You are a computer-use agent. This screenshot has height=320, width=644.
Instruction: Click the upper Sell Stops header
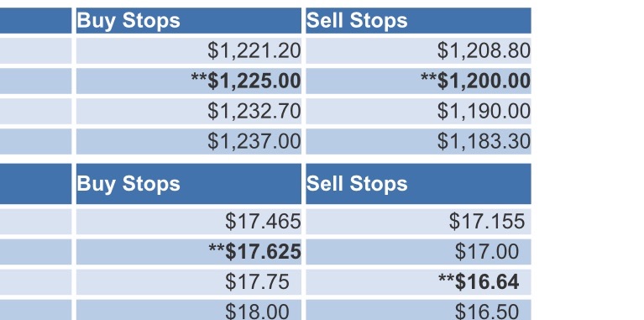418,20
